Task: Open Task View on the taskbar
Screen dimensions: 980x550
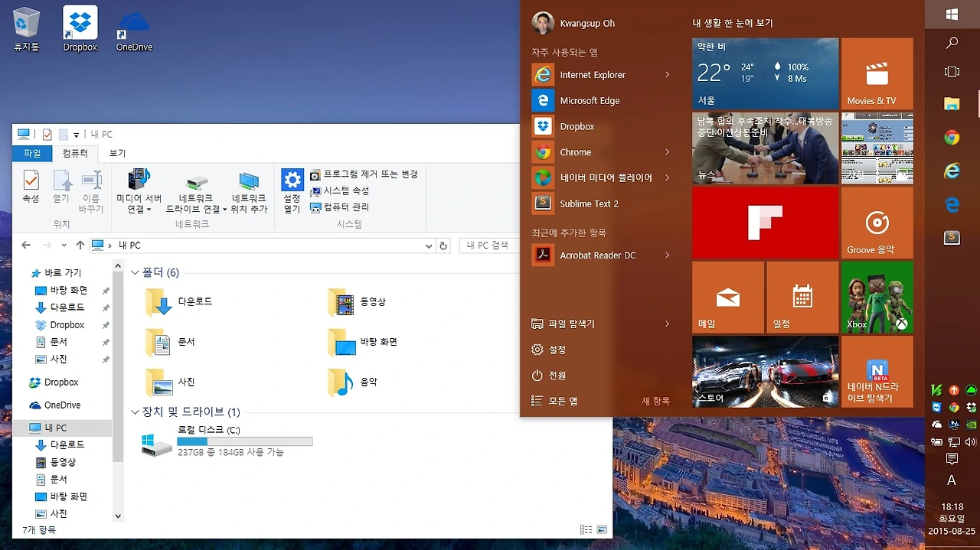Action: (x=952, y=72)
